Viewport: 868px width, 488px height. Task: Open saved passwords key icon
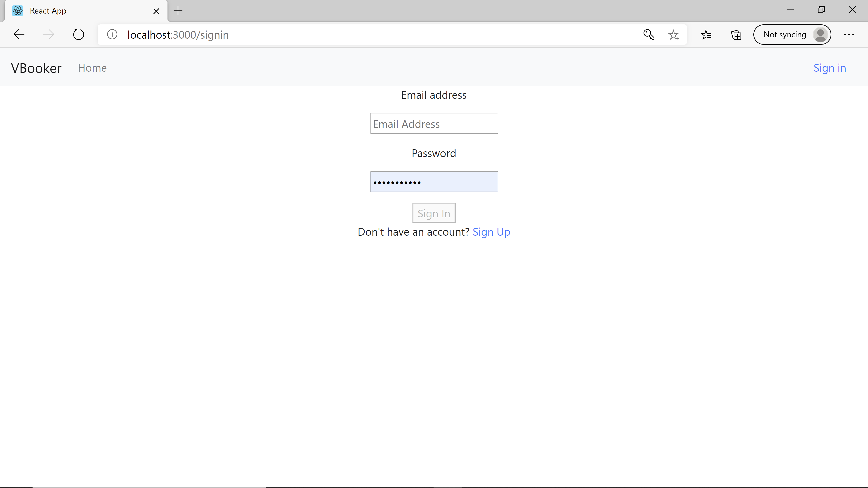[649, 34]
